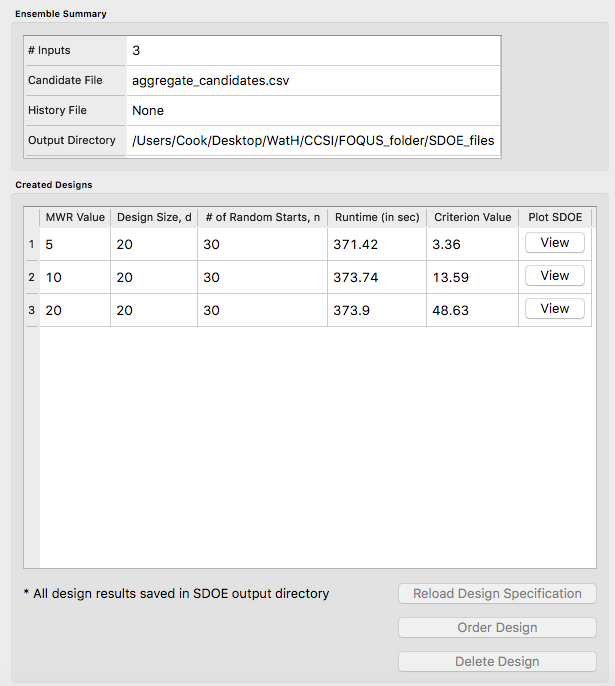Select row 2 header in designs table
Screen dimensions: 615x686
click(31, 277)
